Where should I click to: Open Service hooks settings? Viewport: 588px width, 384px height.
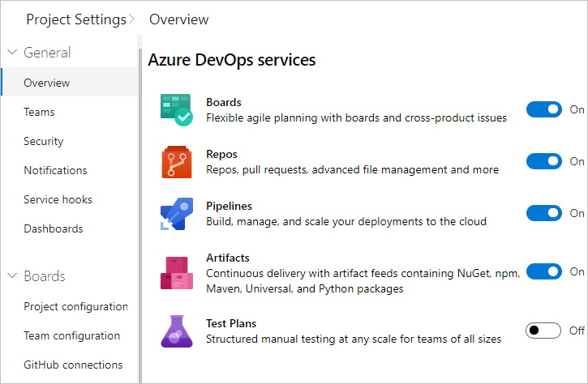[x=58, y=199]
